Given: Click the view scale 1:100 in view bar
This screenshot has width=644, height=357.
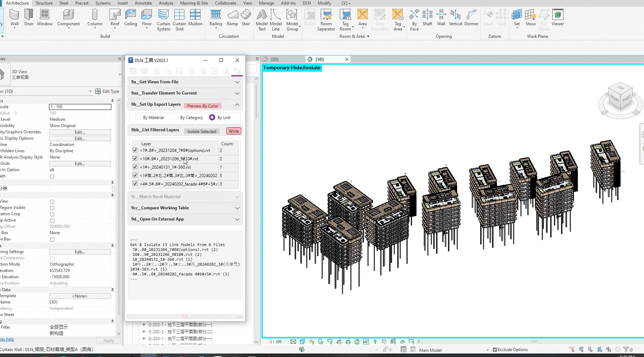Looking at the screenshot, I should (x=276, y=342).
